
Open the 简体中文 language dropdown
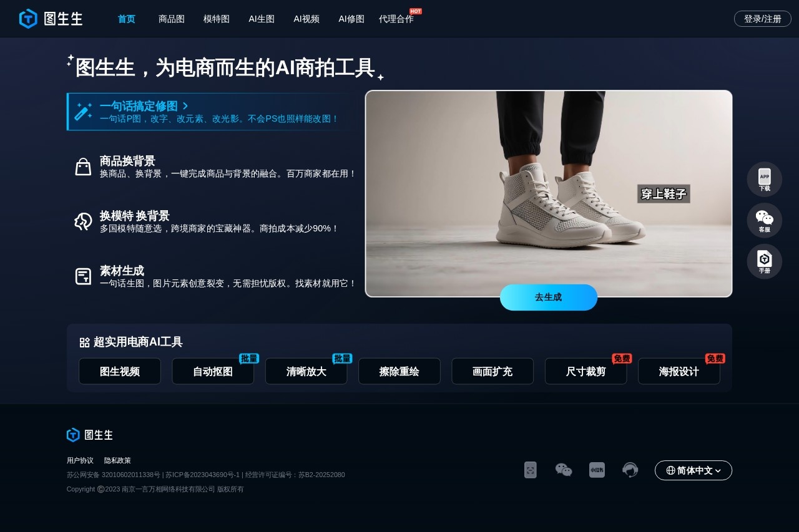693,470
